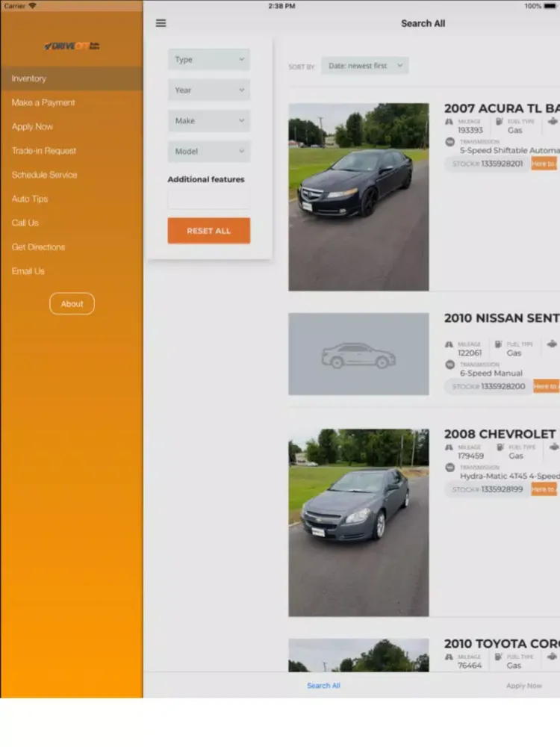Click orange button beside stock 1335928199

[544, 489]
